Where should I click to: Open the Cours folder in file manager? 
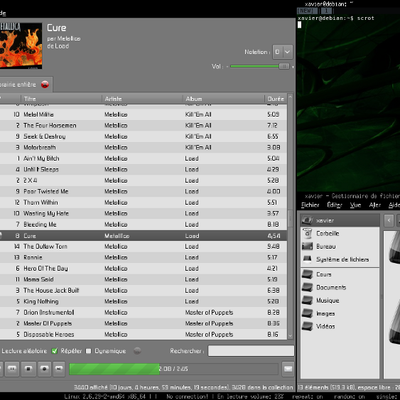click(324, 274)
